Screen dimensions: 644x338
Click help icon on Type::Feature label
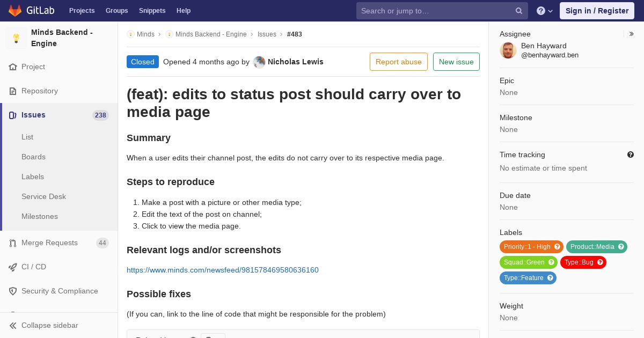pos(551,278)
